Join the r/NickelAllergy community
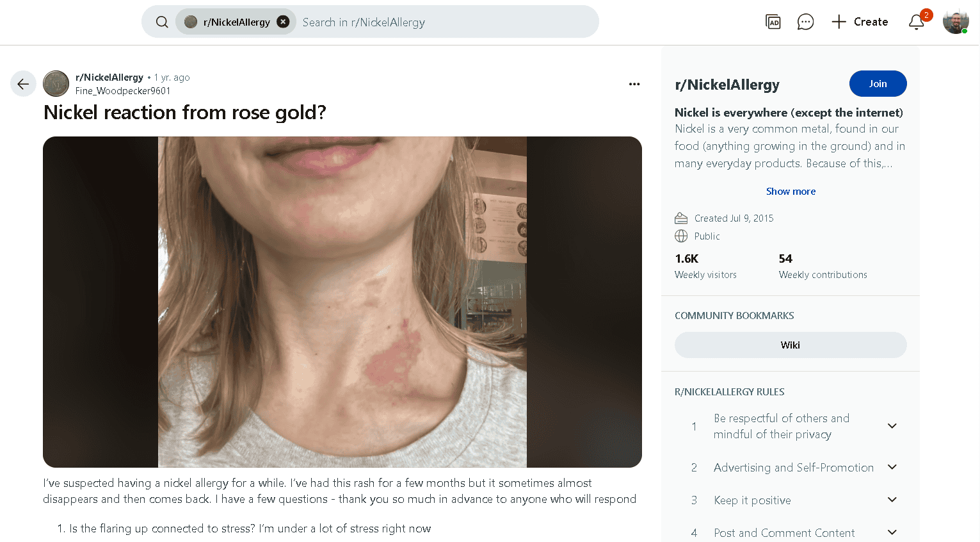This screenshot has height=542, width=980. 878,83
